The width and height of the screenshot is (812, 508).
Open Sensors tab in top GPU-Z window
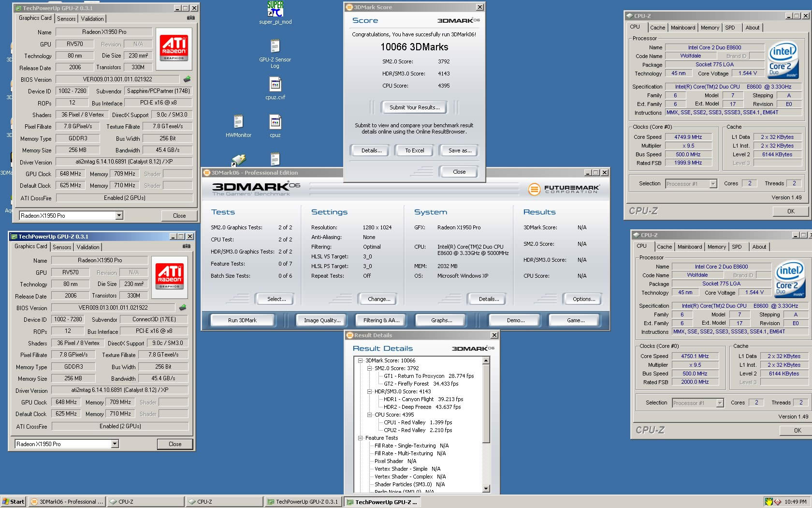(x=66, y=19)
